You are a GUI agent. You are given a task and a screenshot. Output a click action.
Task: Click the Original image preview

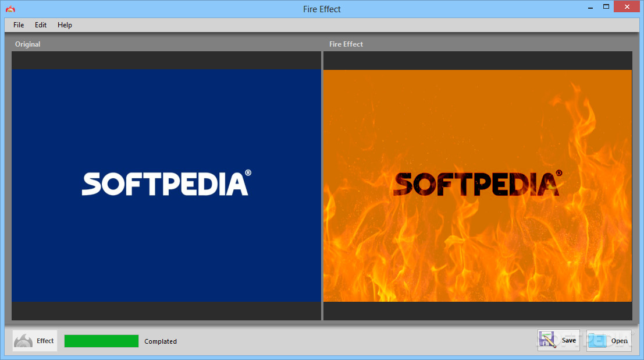(x=166, y=186)
